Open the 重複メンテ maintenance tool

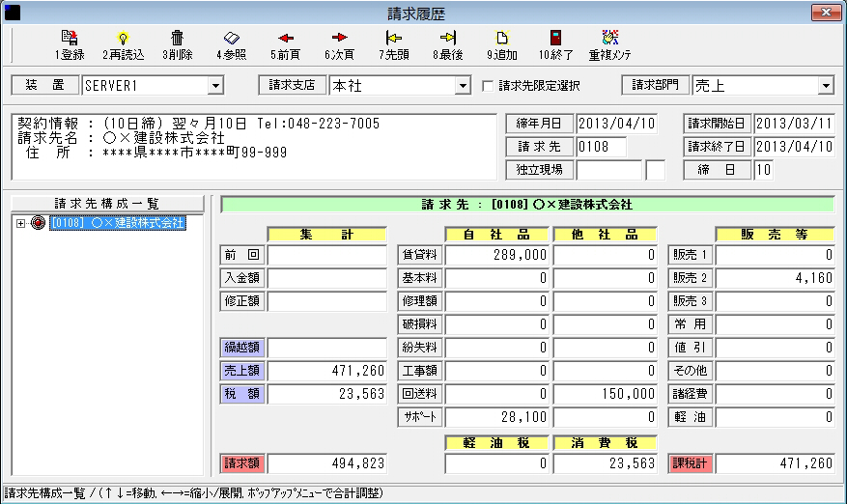[x=609, y=39]
